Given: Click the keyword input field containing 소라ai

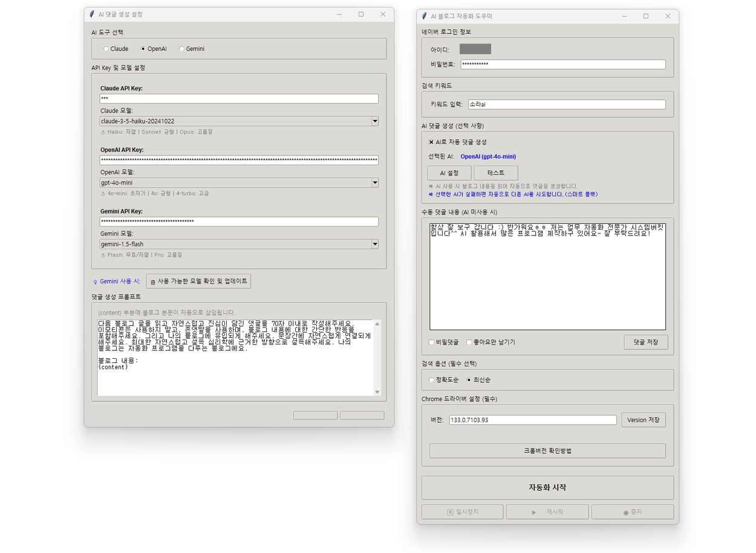Looking at the screenshot, I should pyautogui.click(x=566, y=105).
